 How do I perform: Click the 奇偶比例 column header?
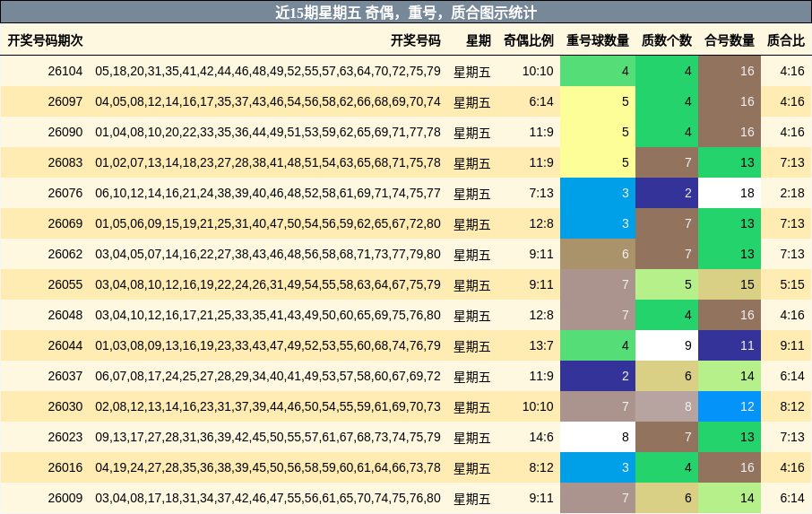tap(528, 40)
